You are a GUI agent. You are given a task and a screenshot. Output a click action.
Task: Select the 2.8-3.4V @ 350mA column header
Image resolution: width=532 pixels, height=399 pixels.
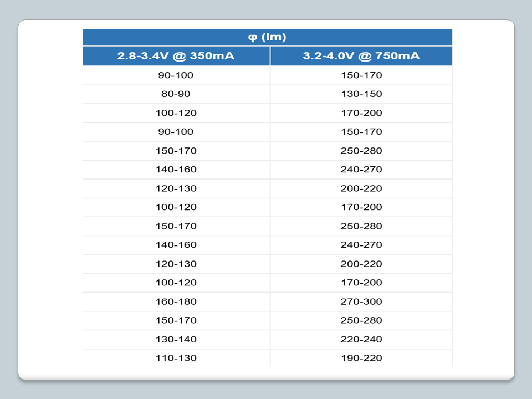[x=176, y=56]
